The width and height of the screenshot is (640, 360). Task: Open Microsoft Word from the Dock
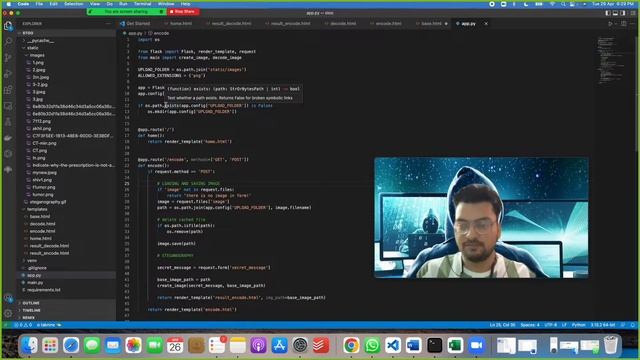tap(413, 345)
